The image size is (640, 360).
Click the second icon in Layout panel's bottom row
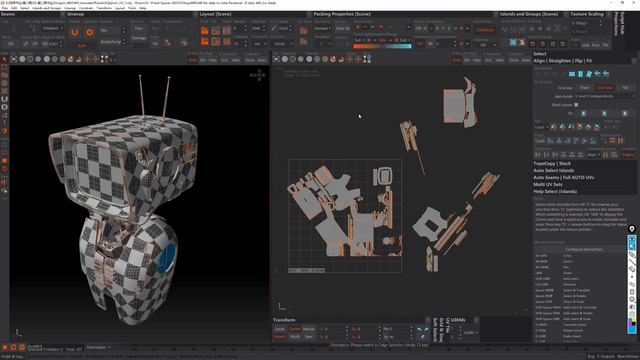216,42
